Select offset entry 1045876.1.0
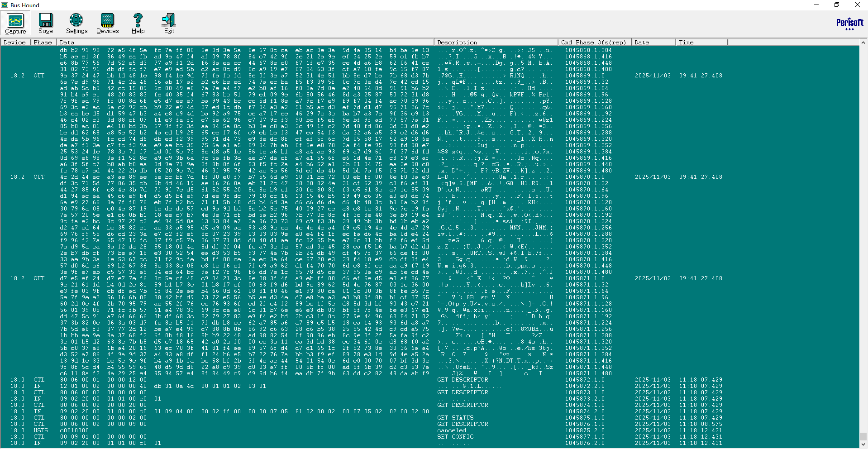868x449 pixels. [x=585, y=424]
